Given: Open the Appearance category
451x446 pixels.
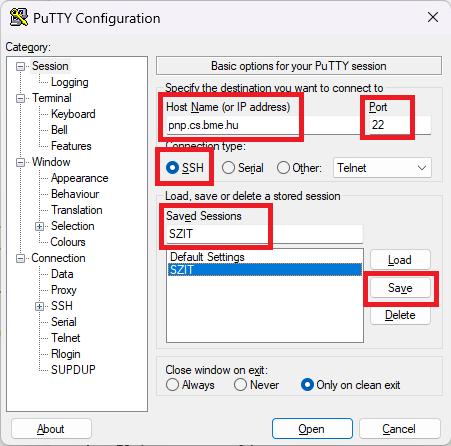Looking at the screenshot, I should point(79,178).
